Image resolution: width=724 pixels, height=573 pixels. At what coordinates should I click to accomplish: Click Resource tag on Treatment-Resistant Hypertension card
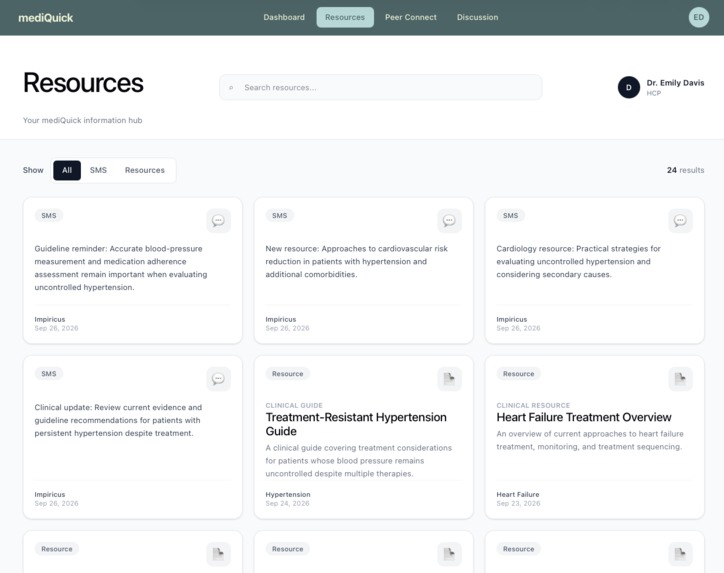point(288,374)
